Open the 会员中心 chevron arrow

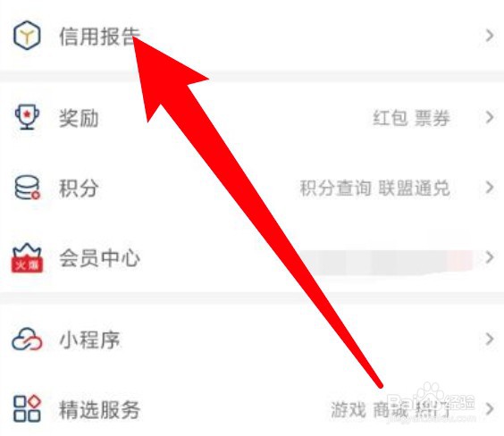coord(489,257)
